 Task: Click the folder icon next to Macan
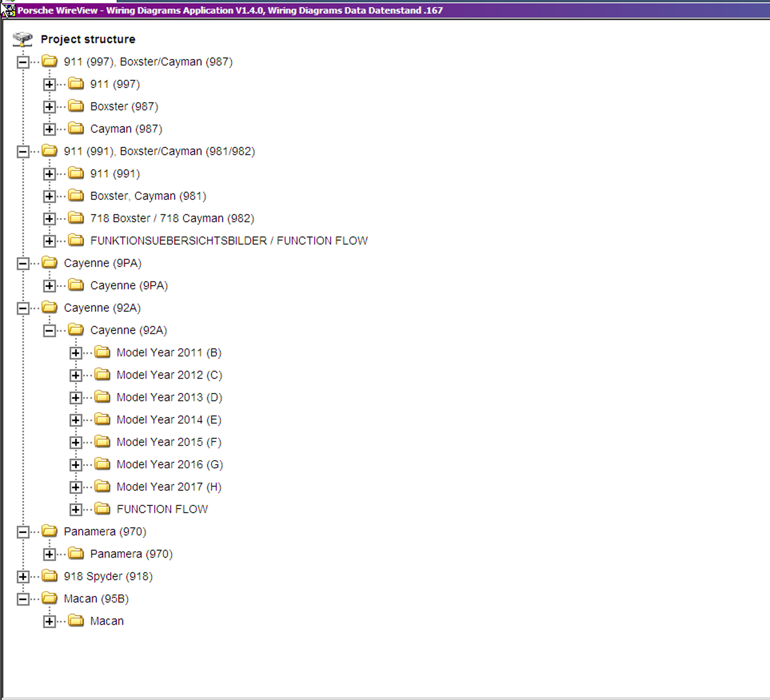pos(76,621)
